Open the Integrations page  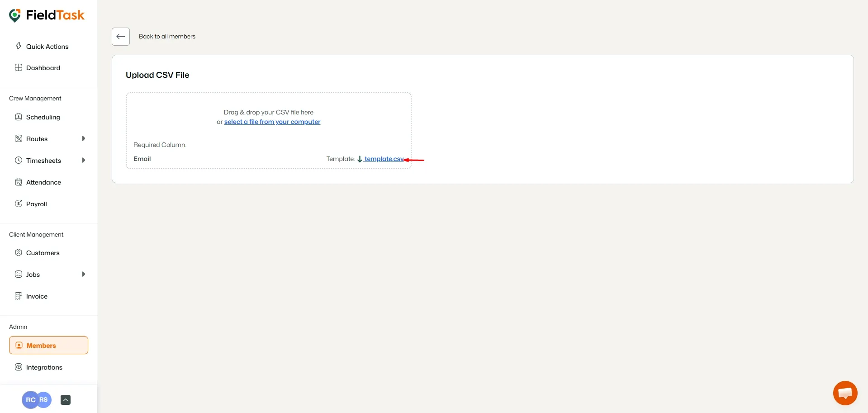pyautogui.click(x=43, y=367)
